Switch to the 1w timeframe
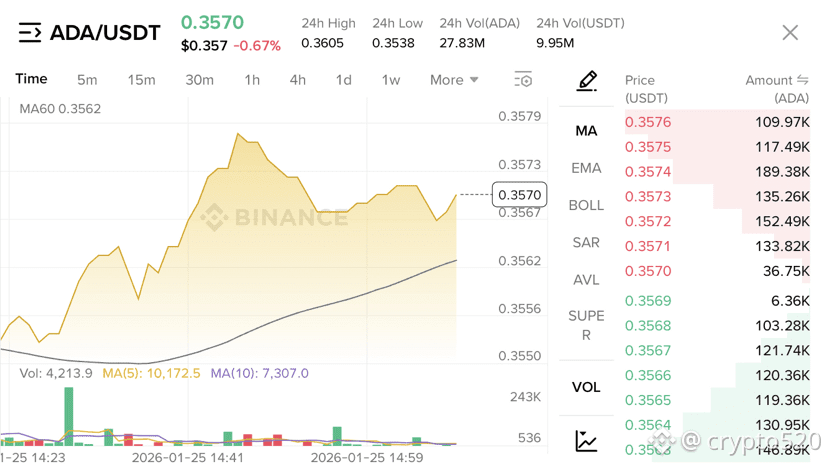 click(x=391, y=80)
